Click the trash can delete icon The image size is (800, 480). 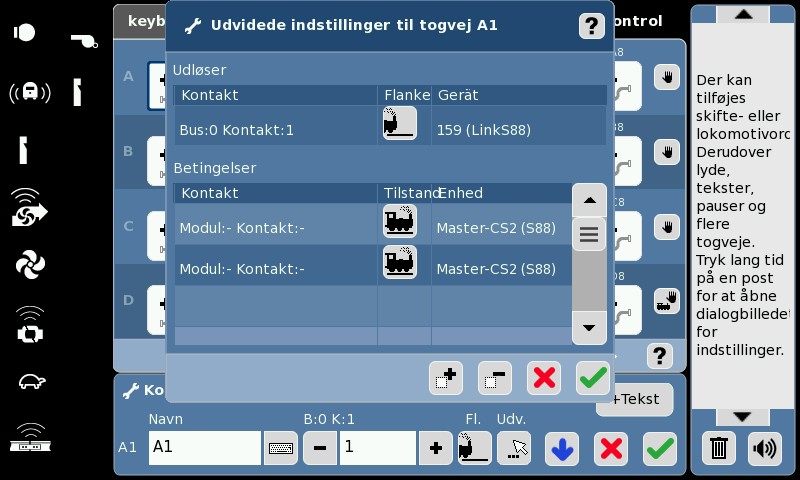[719, 449]
